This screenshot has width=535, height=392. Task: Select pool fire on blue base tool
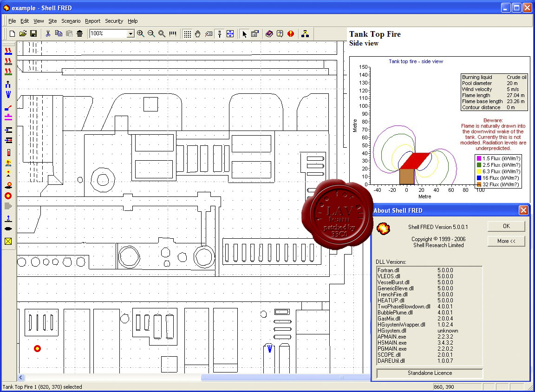tap(8, 51)
